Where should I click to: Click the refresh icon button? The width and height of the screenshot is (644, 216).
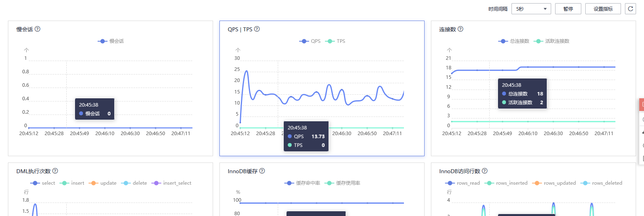tap(630, 9)
